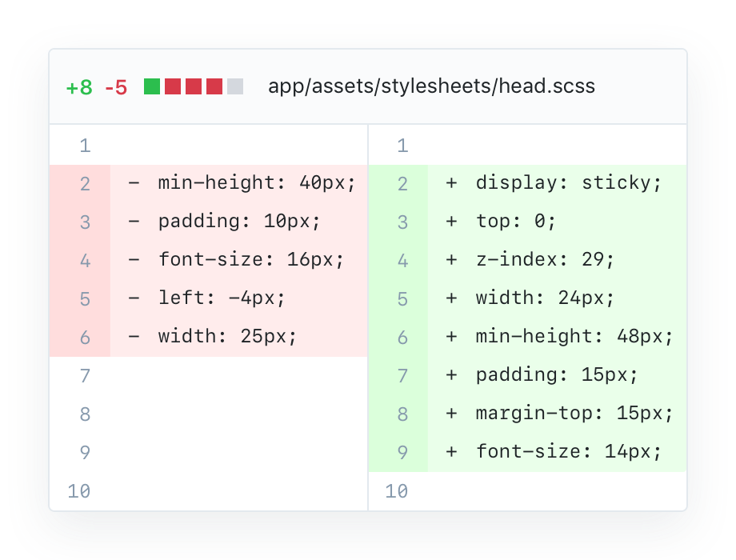Viewport: 736px width, 560px height.
Task: Click the plus marker on the display sticky line
Action: [x=450, y=182]
